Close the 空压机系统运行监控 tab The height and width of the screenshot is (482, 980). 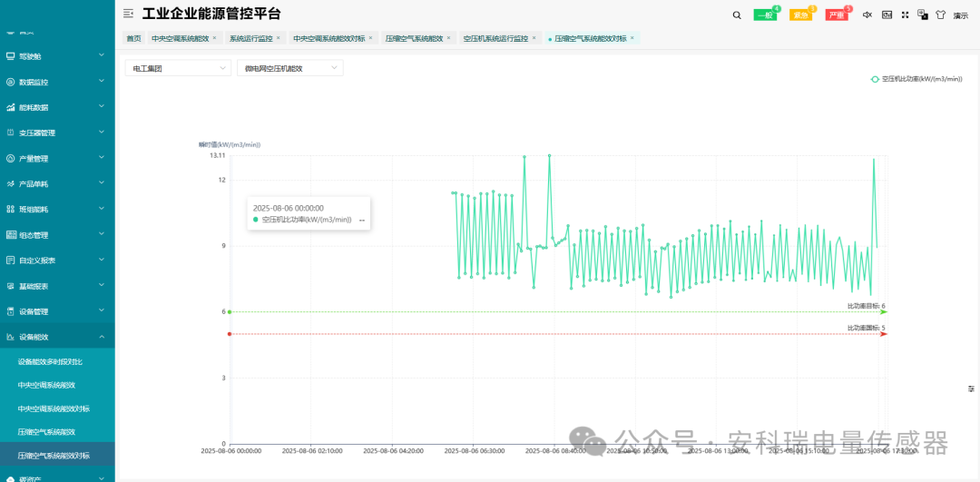point(534,38)
